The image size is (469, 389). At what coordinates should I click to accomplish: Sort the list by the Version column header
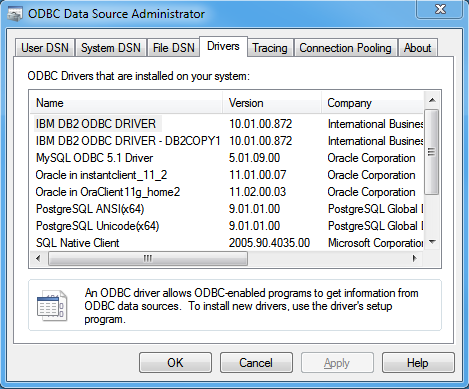272,103
